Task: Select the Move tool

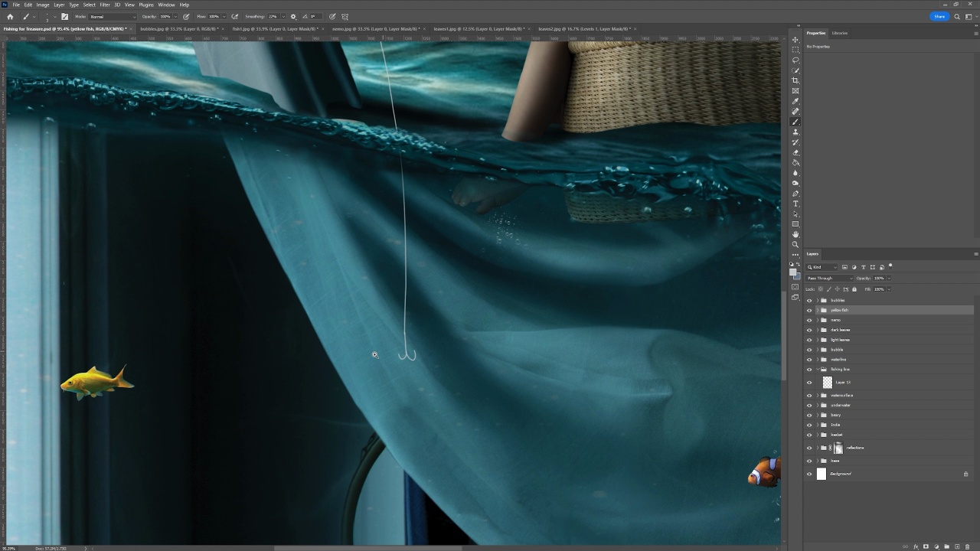Action: (795, 40)
